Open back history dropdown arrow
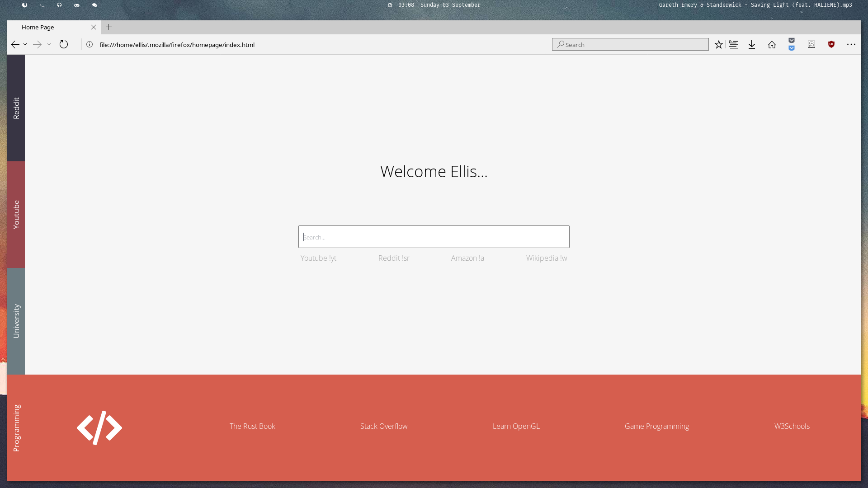The height and width of the screenshot is (488, 868). point(25,44)
